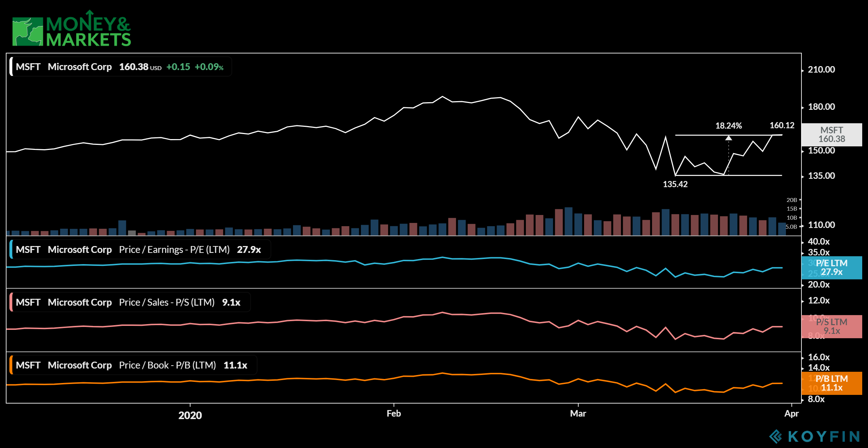Click the 180.00 price axis label

pos(821,107)
